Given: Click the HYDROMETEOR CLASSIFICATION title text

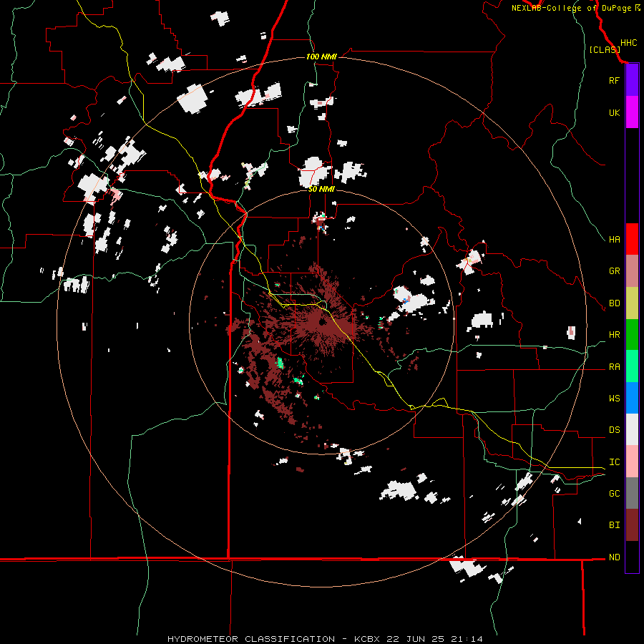Looking at the screenshot, I should tap(251, 639).
